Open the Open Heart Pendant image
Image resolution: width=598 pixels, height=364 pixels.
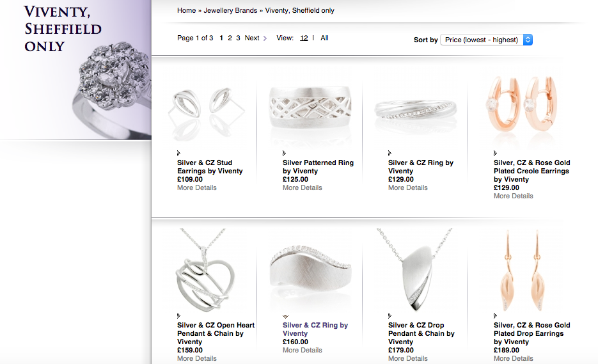click(206, 270)
